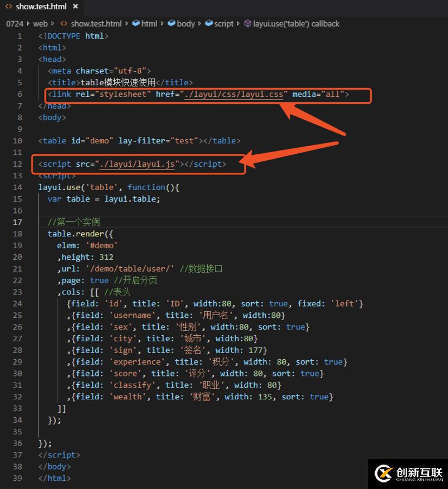Screen dimensions: 448x489
Task: Open the ./layui/layui.js script path
Action: [137, 164]
